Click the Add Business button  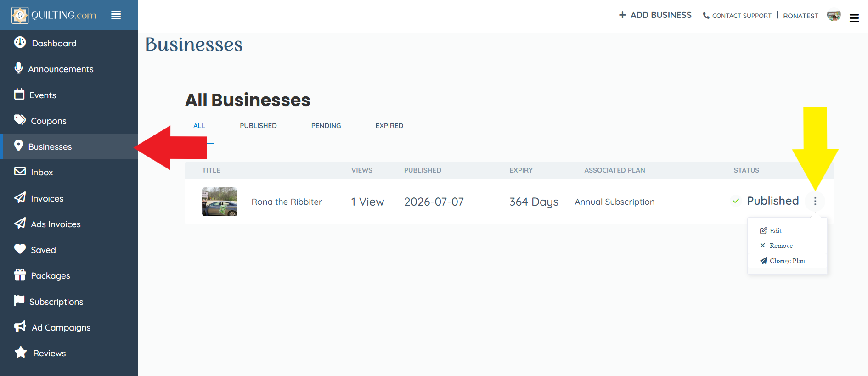pos(655,15)
